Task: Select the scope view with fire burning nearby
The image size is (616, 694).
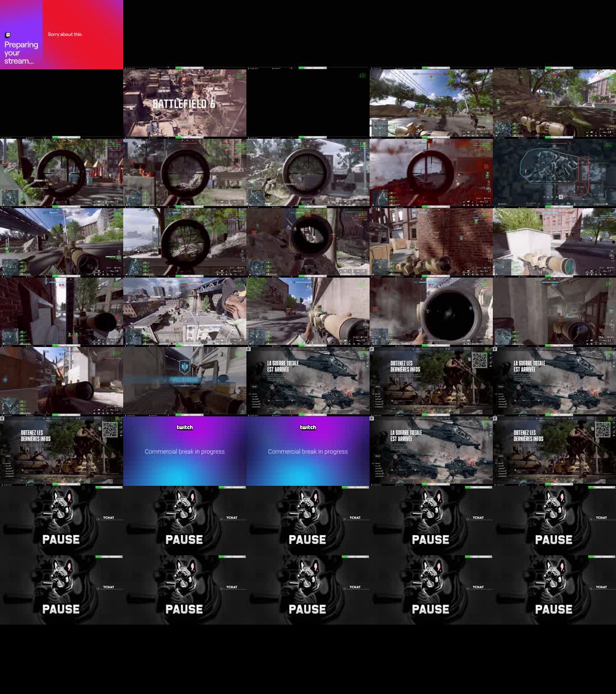Action: tap(185, 173)
